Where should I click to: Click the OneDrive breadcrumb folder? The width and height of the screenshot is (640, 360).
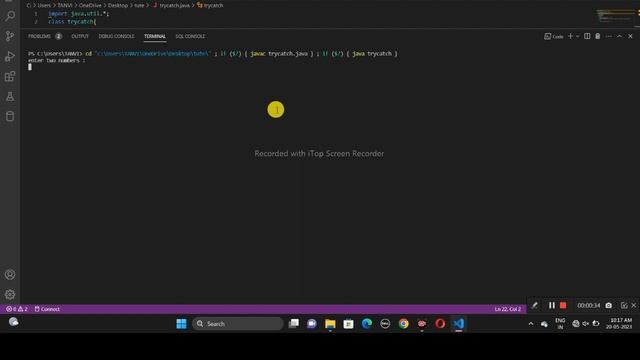[90, 5]
